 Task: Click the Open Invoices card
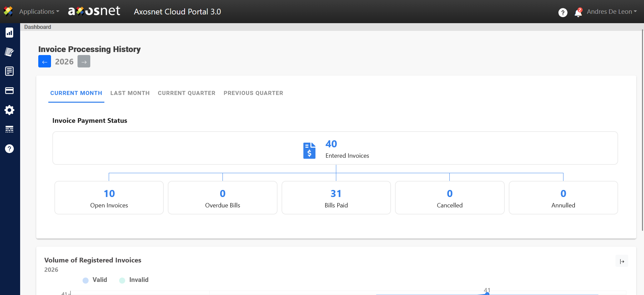(109, 198)
